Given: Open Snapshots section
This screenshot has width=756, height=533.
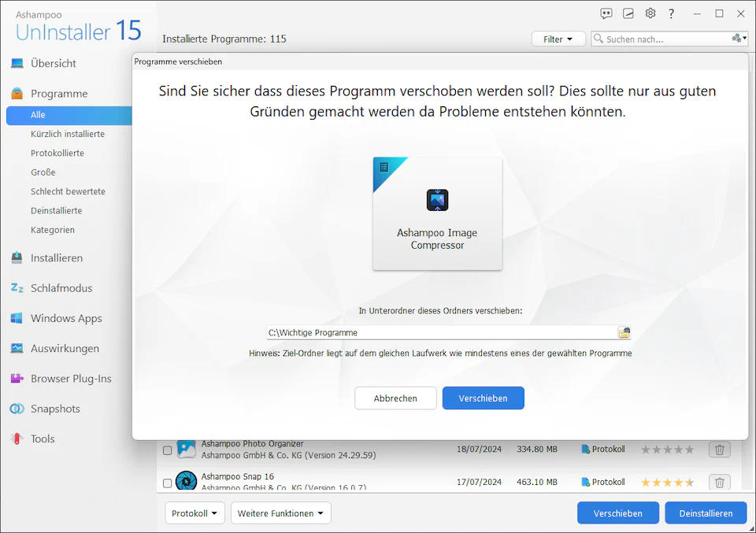Looking at the screenshot, I should coord(55,409).
